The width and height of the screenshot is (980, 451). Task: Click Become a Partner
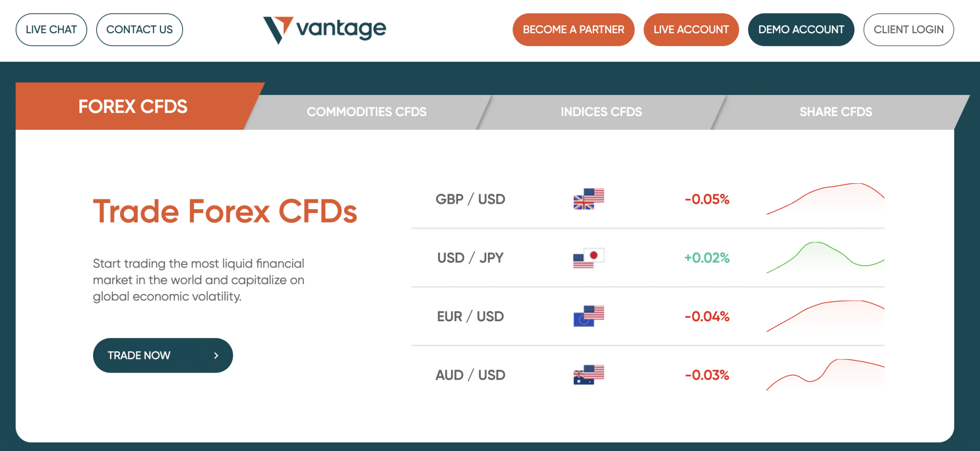pyautogui.click(x=573, y=29)
